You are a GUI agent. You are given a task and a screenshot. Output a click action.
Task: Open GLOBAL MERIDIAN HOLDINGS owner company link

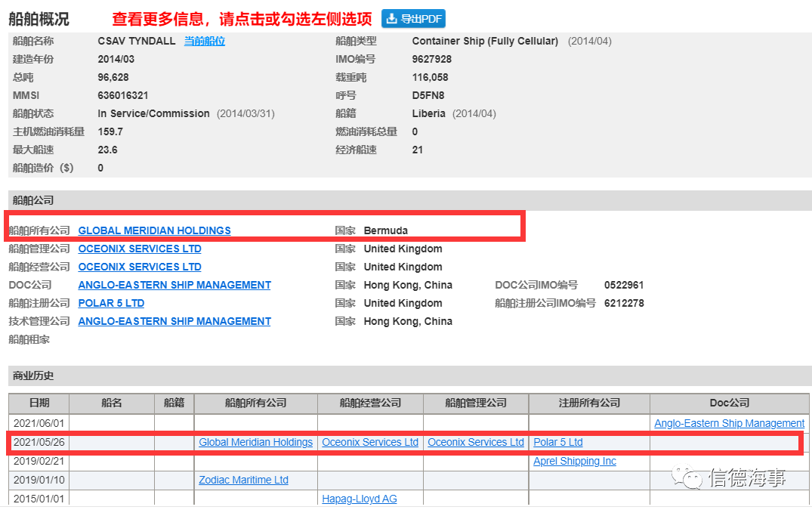coord(154,230)
